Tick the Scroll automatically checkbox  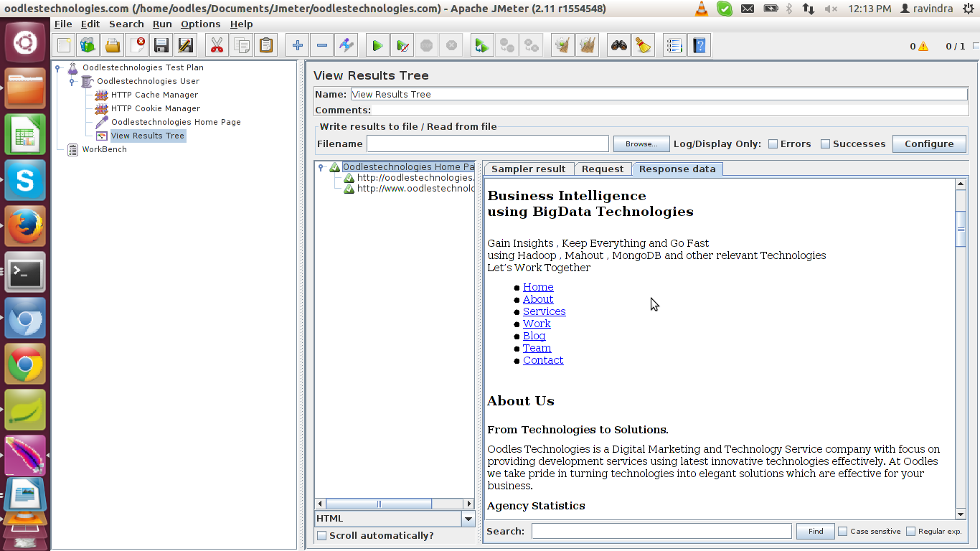322,535
